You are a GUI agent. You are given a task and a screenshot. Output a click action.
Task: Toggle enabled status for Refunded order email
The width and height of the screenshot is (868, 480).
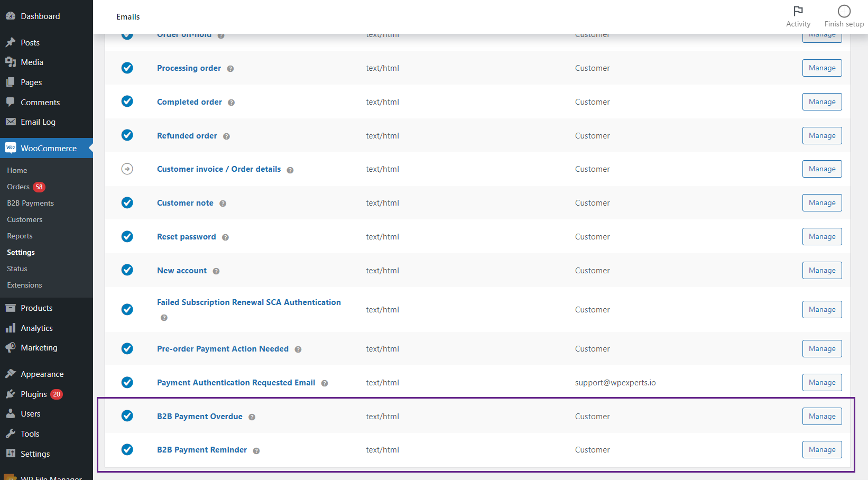click(127, 135)
